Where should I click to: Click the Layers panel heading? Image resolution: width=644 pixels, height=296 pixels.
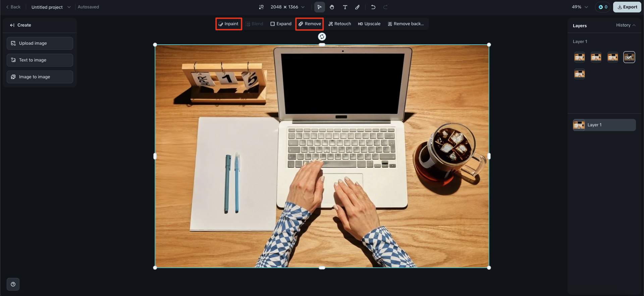point(580,26)
